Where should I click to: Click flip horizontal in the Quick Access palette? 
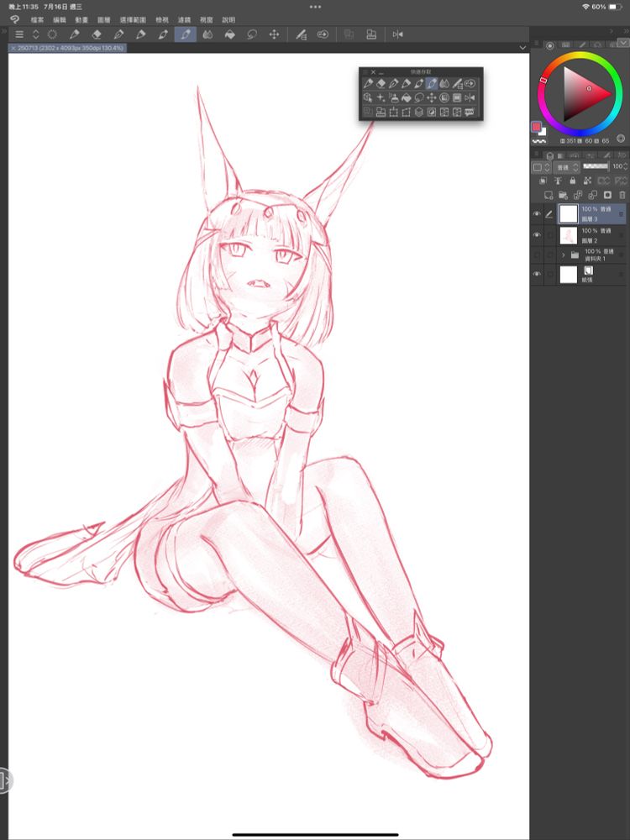click(470, 97)
